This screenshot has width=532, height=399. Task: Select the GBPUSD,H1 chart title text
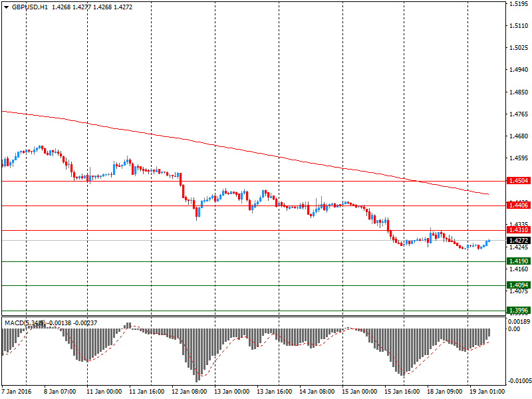(x=30, y=7)
